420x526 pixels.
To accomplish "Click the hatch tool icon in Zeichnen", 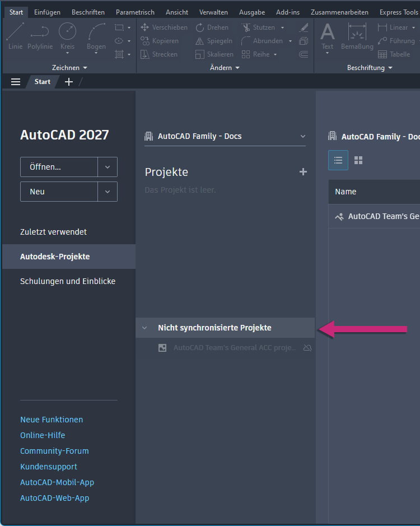I will tap(119, 54).
